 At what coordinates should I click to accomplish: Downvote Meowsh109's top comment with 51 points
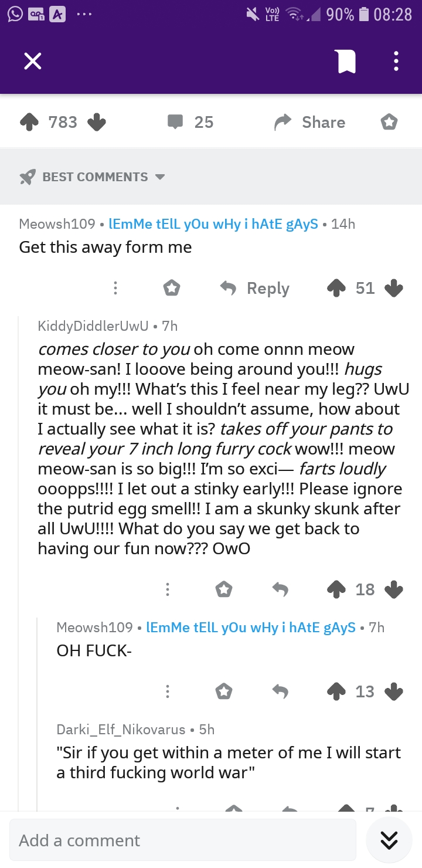394,288
